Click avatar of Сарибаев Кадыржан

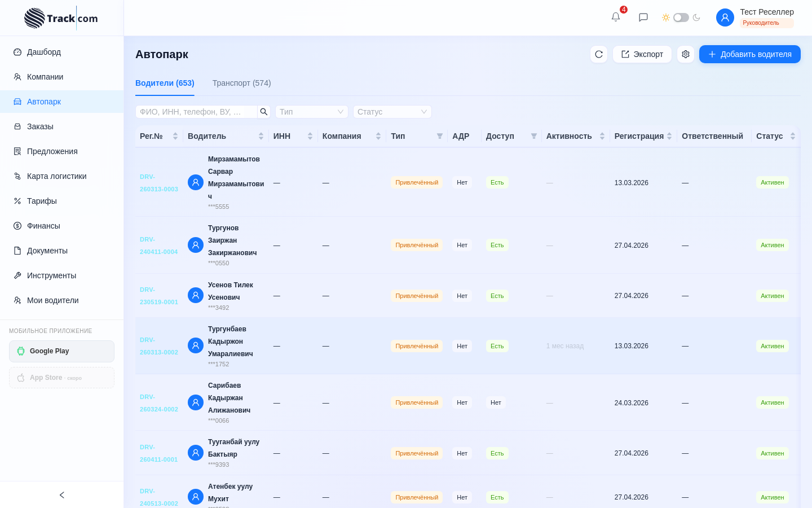pos(196,402)
